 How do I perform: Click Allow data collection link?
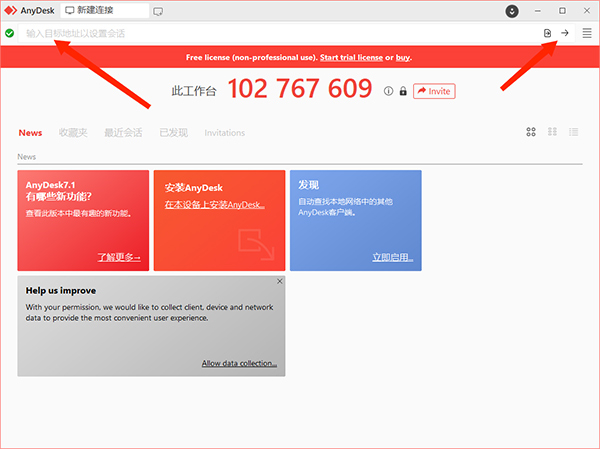239,363
